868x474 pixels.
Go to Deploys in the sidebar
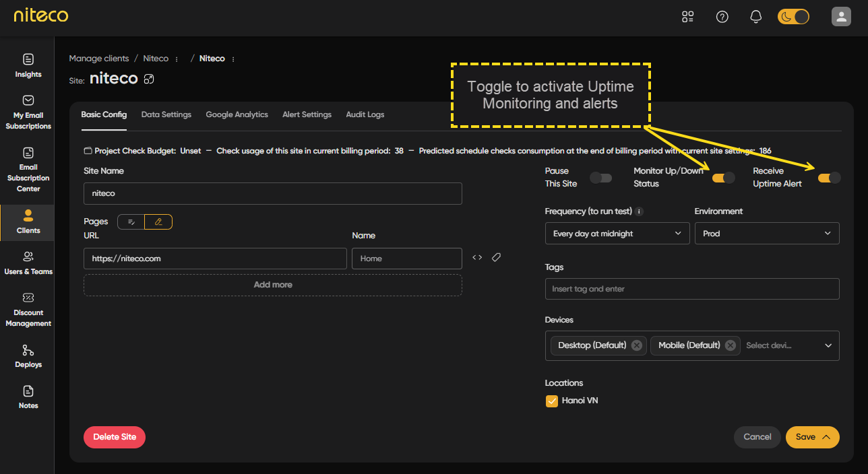28,356
